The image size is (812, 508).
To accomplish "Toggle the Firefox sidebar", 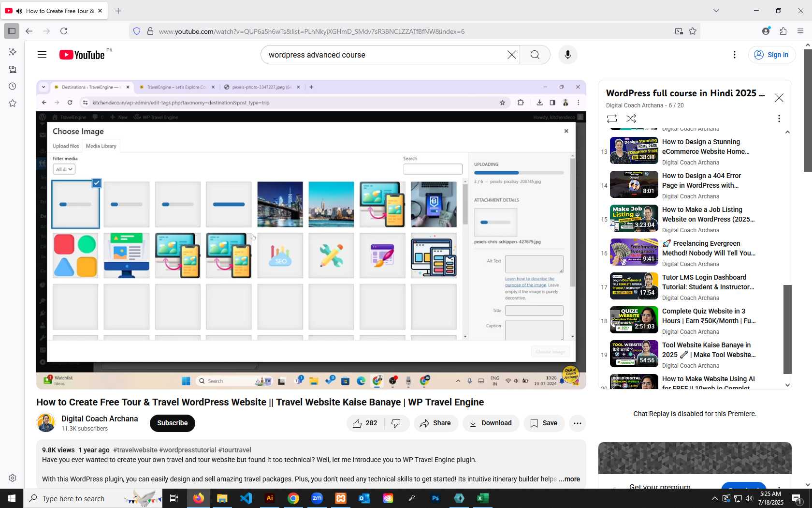I will [x=12, y=31].
